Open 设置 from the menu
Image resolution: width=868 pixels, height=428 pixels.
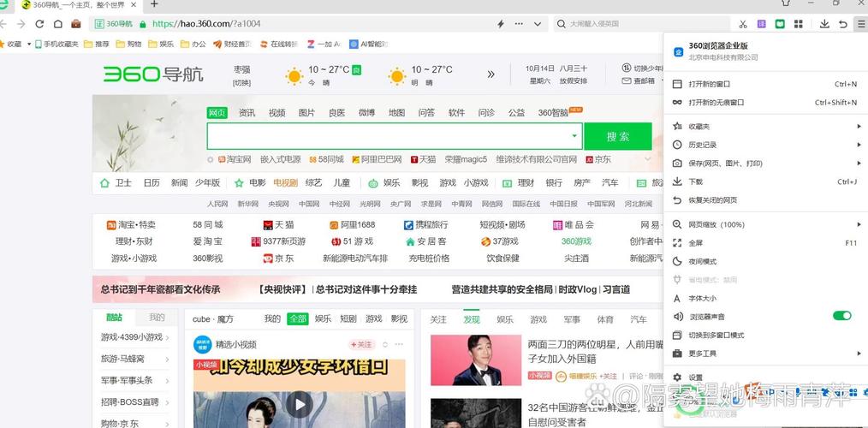[x=765, y=377]
